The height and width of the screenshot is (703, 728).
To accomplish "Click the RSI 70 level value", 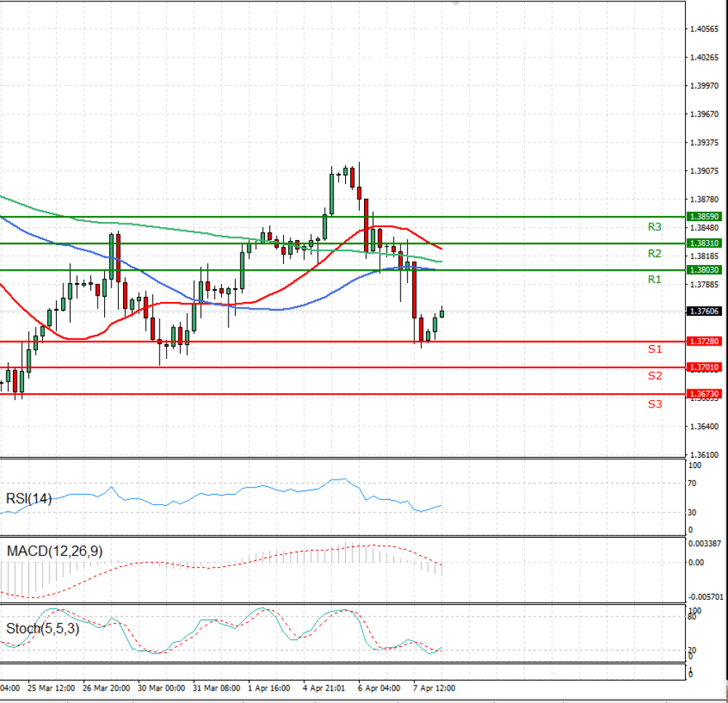I will pyautogui.click(x=692, y=483).
